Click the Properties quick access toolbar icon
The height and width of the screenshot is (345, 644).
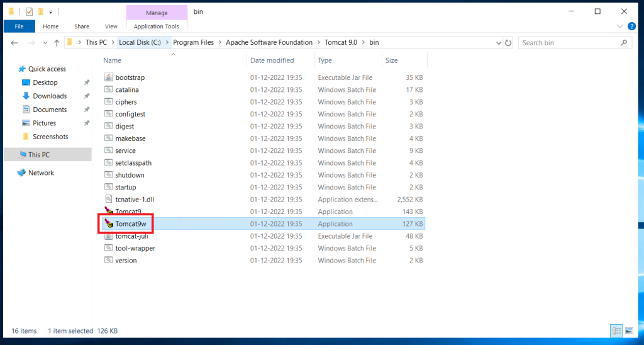click(29, 11)
